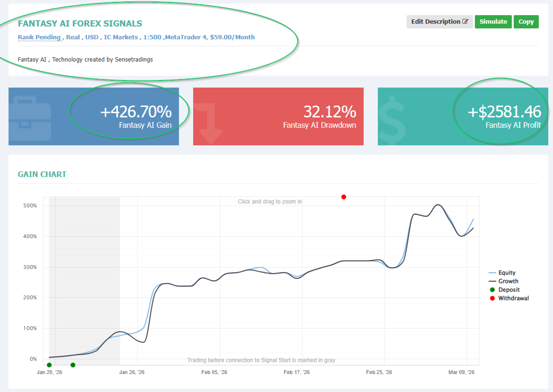The image size is (553, 392).
Task: Open the Rank Pending link
Action: (x=39, y=37)
